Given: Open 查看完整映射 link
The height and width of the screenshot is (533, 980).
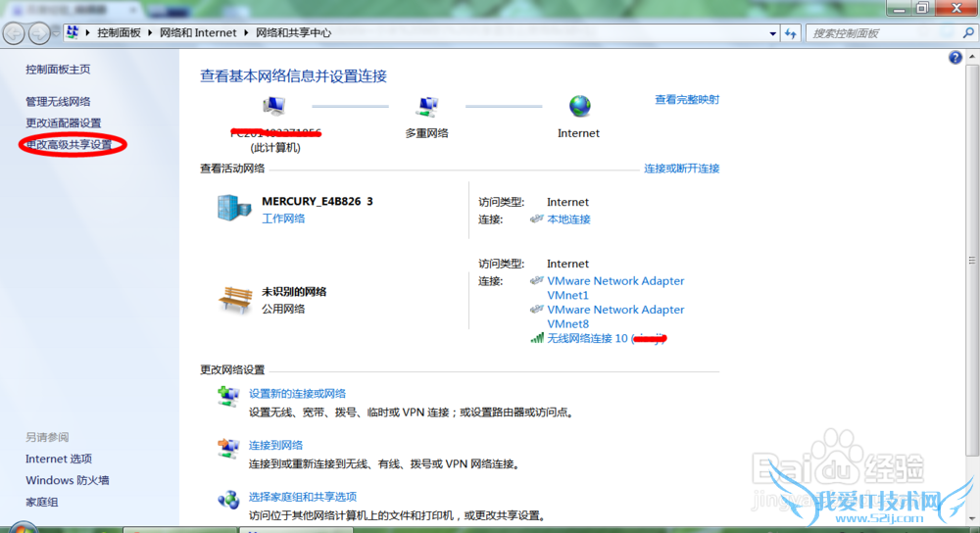Looking at the screenshot, I should [687, 99].
